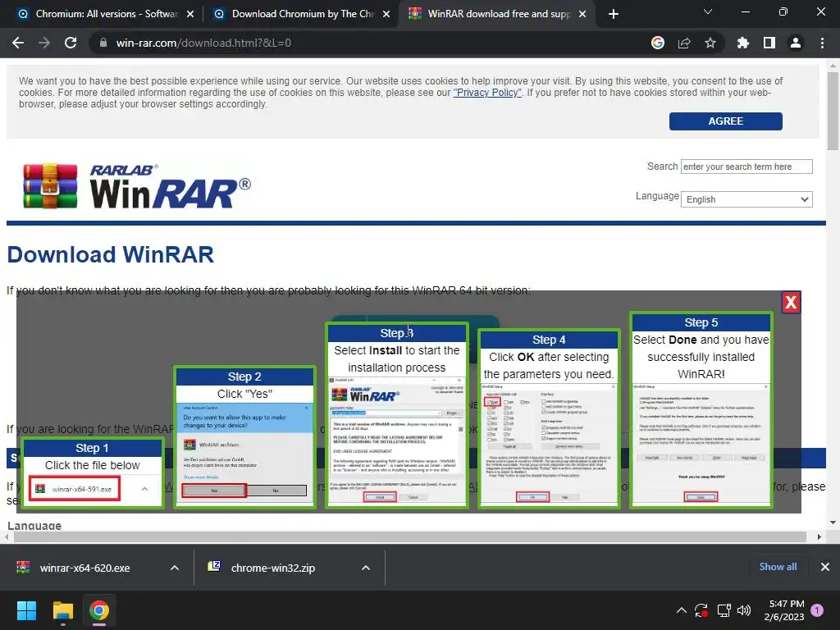This screenshot has width=840, height=630.
Task: Close the Download Chromium tab
Action: point(386,14)
